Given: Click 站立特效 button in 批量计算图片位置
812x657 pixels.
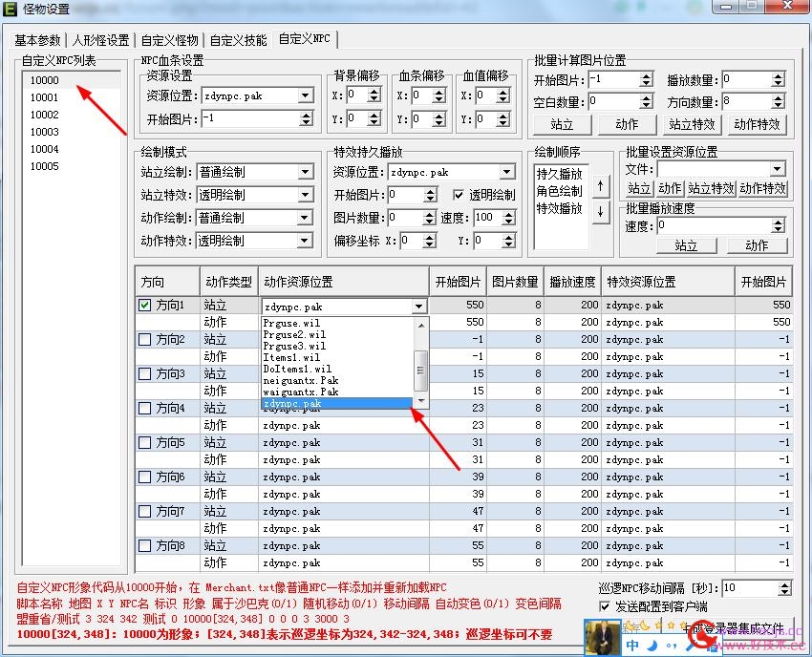Looking at the screenshot, I should click(692, 124).
